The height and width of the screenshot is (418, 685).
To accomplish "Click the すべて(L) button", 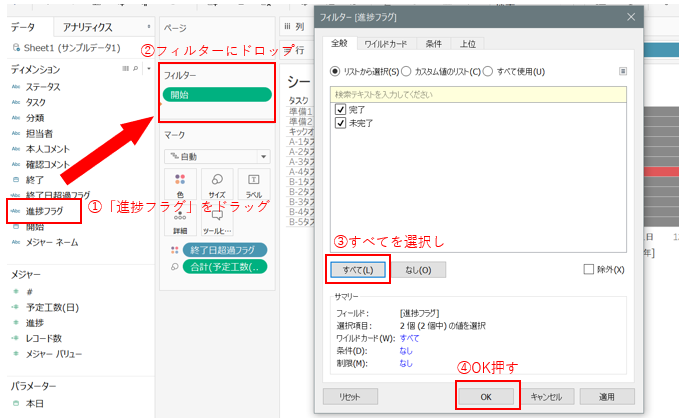I will point(358,270).
